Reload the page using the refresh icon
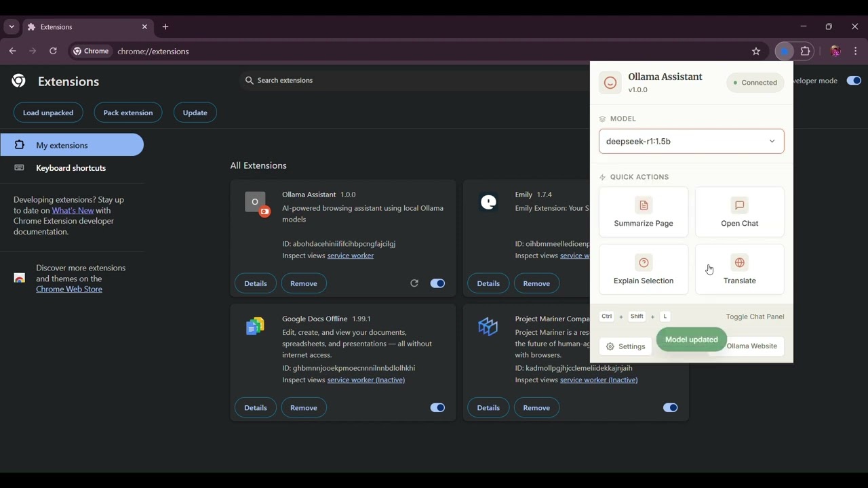 (x=53, y=52)
